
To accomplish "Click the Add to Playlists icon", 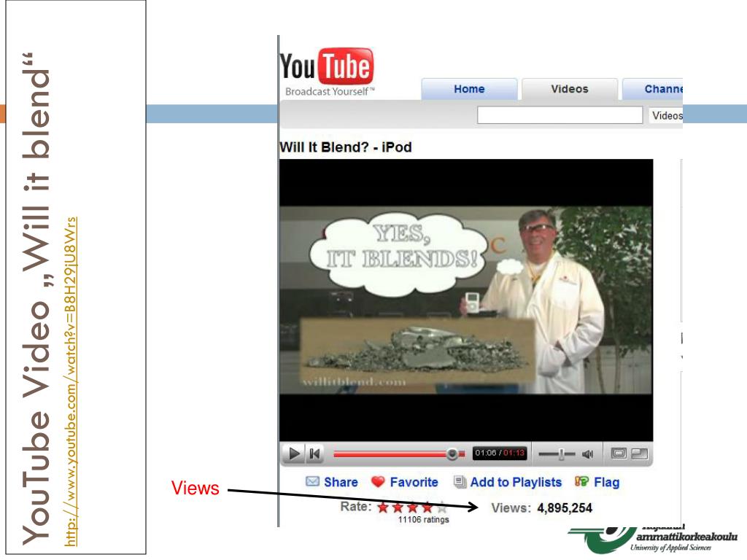I will point(460,482).
